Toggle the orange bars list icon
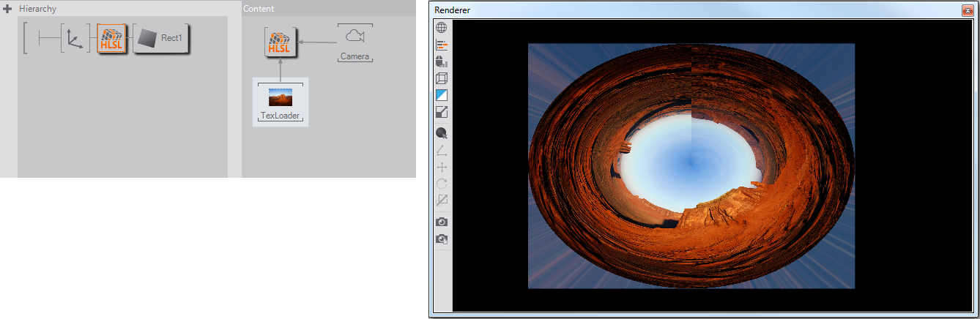Screen dimensions: 980x319 click(x=442, y=45)
